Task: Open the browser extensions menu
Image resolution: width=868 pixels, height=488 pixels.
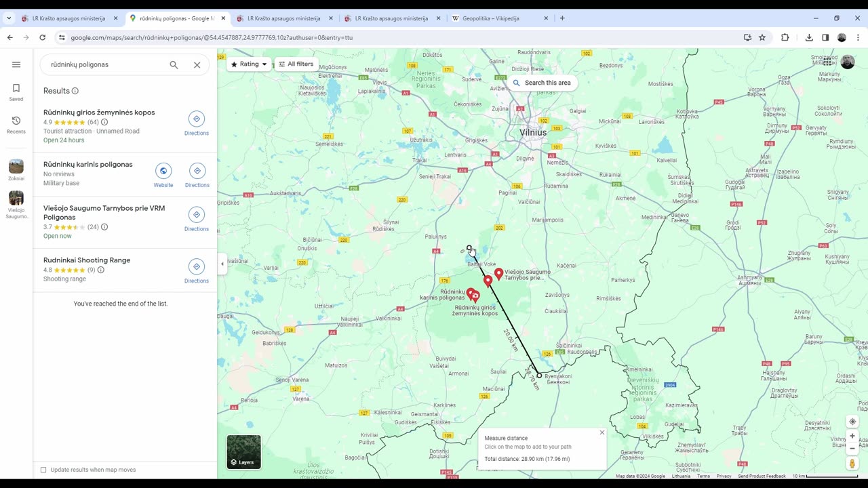Action: (x=785, y=37)
